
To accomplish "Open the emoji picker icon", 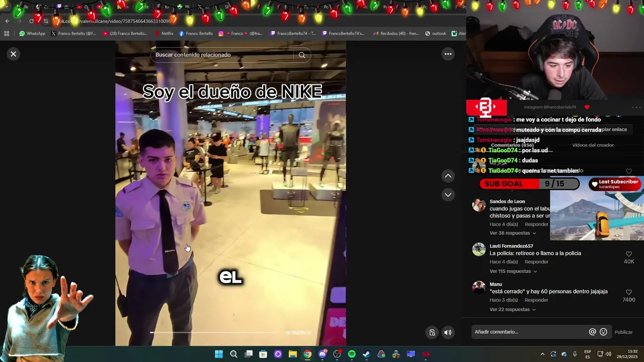I will tap(603, 332).
